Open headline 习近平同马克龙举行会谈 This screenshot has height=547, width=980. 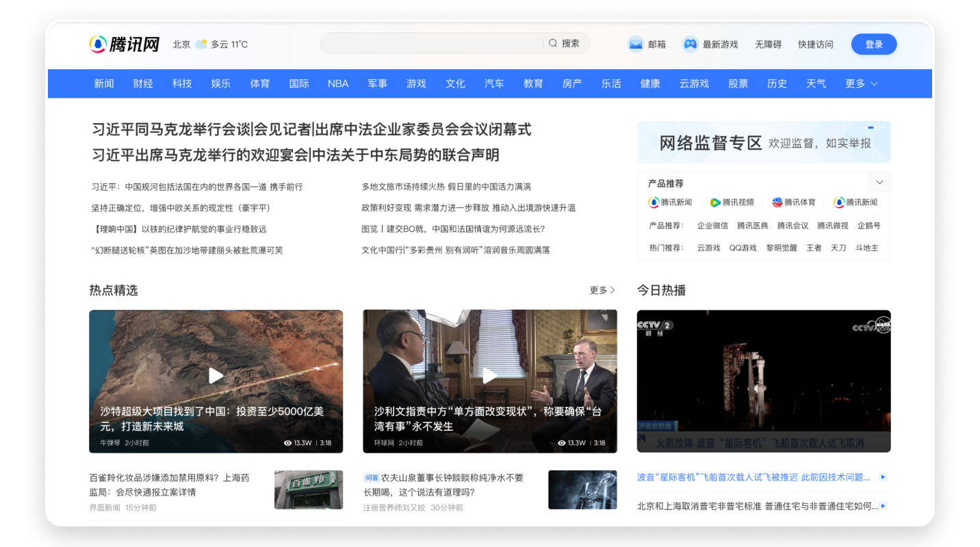coord(171,129)
